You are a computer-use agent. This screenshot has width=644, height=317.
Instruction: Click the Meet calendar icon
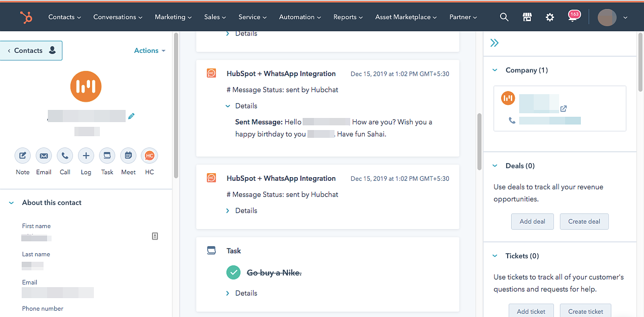coord(128,155)
